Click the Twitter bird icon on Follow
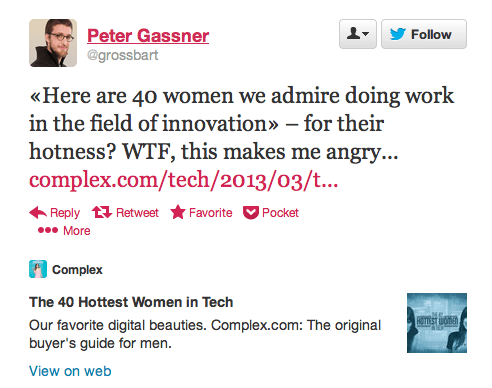 pos(398,34)
